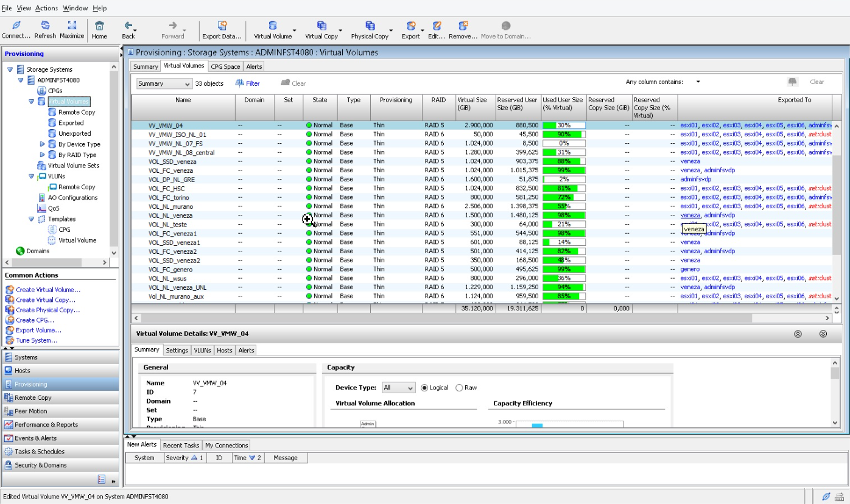Click the Edit toolbar icon

click(x=437, y=26)
